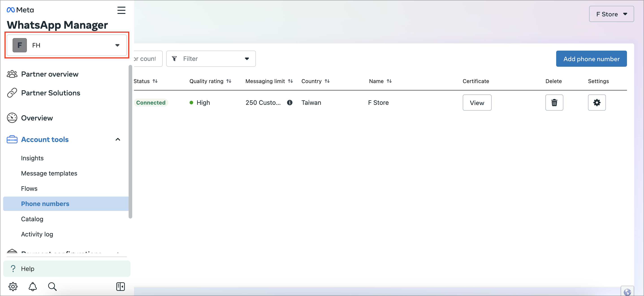Click the Overview gauge icon
The height and width of the screenshot is (296, 644).
12,118
